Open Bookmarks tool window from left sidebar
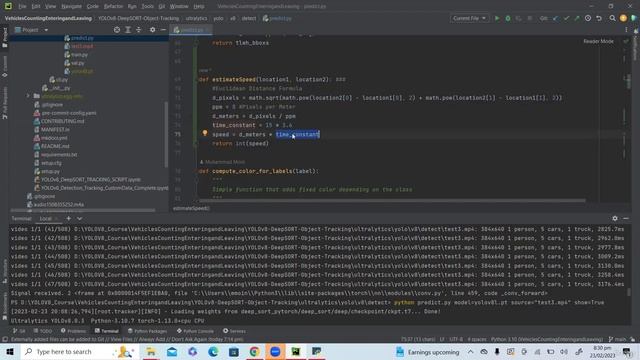 [x=5, y=307]
